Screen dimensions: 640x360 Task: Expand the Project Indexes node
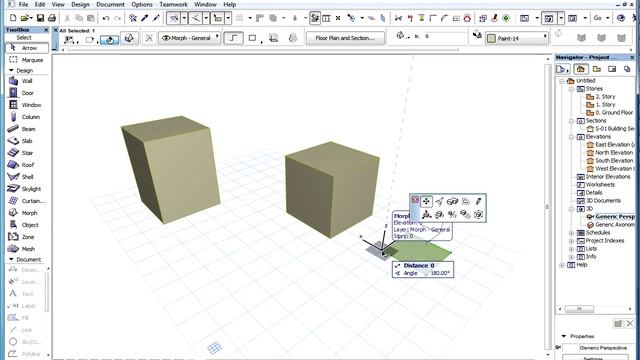(x=571, y=241)
